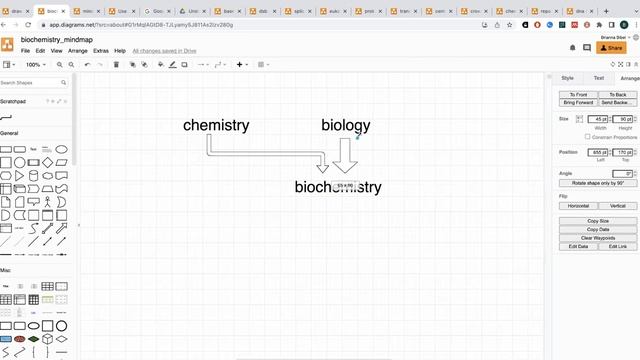Click the Copy Size button
The image size is (640, 360).
598,221
